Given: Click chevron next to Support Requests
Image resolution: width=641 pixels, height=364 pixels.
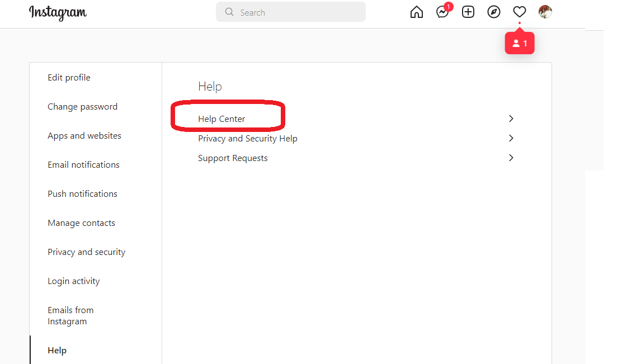Looking at the screenshot, I should [511, 158].
